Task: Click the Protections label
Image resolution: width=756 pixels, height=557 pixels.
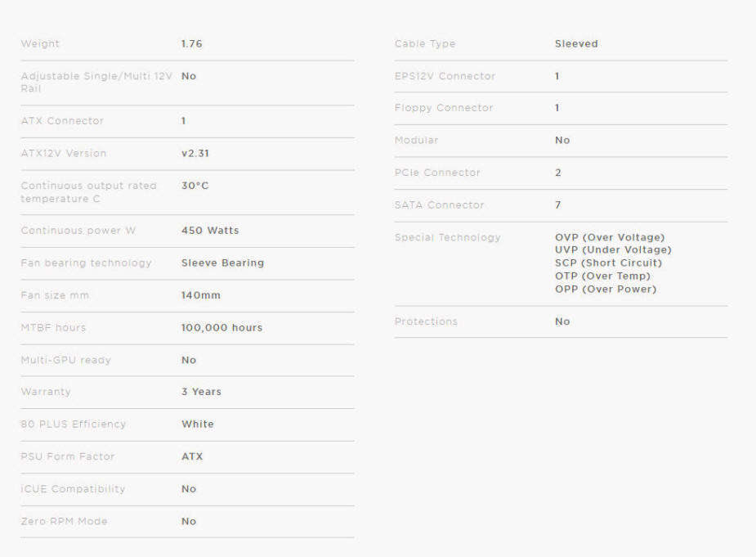Action: pos(426,321)
